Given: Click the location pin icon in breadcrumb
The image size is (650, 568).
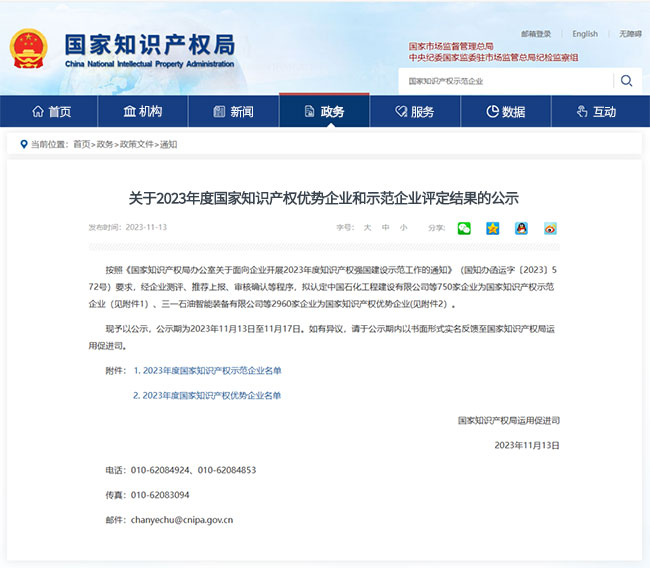Looking at the screenshot, I should pos(23,144).
